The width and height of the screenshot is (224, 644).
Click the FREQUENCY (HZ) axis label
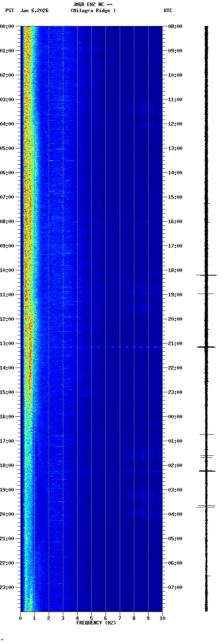[96, 623]
